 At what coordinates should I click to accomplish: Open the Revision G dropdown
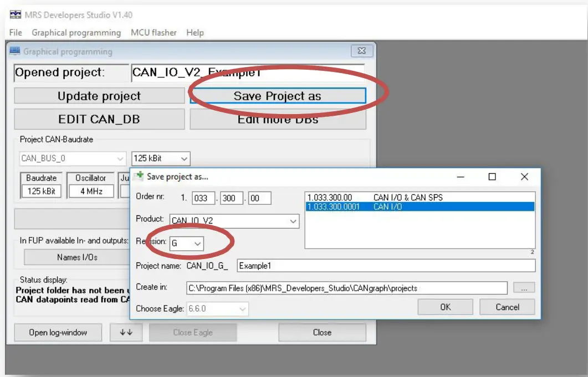pos(187,244)
